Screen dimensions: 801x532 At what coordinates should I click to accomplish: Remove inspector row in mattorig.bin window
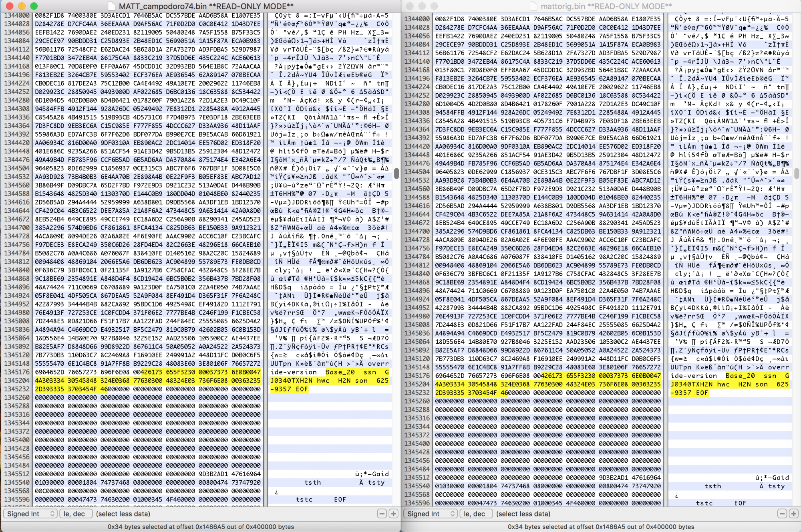click(782, 514)
